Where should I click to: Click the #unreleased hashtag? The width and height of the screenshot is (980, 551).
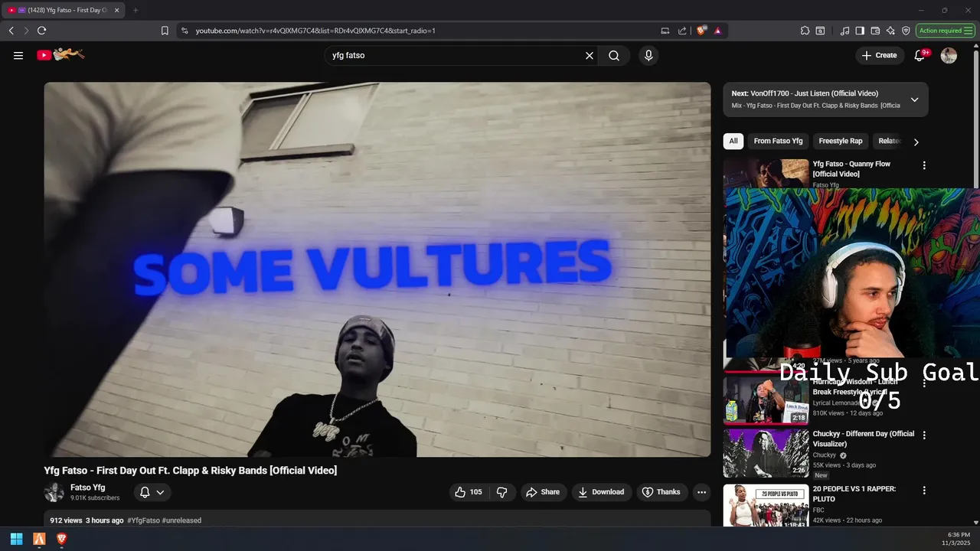tap(181, 520)
